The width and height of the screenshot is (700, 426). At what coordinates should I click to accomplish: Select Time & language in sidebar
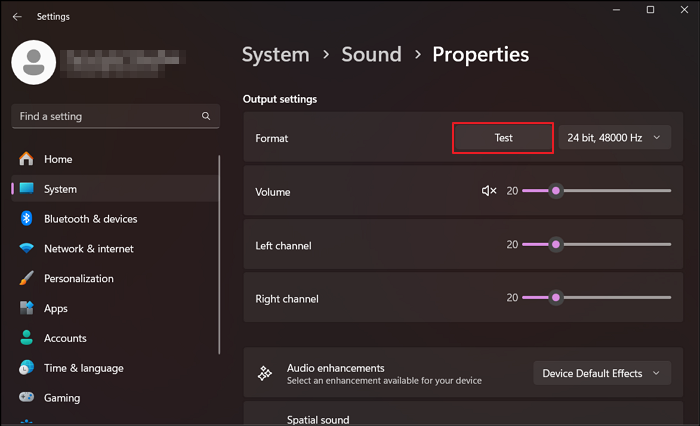coord(84,368)
